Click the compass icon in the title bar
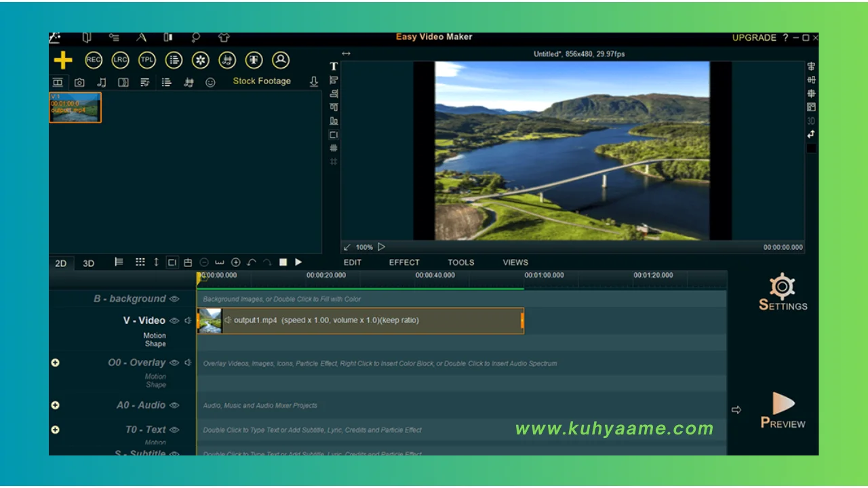This screenshot has height=488, width=868. (142, 38)
